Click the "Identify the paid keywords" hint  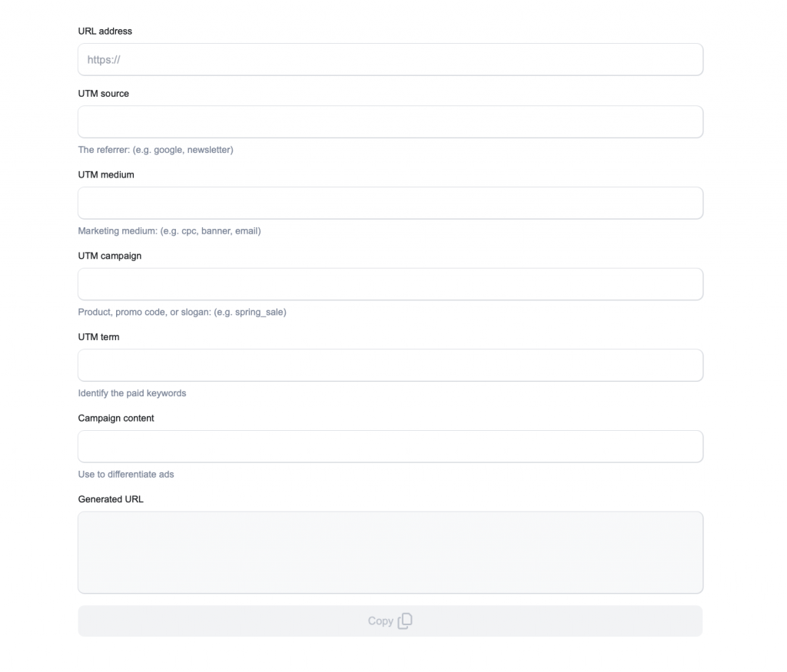(x=132, y=393)
